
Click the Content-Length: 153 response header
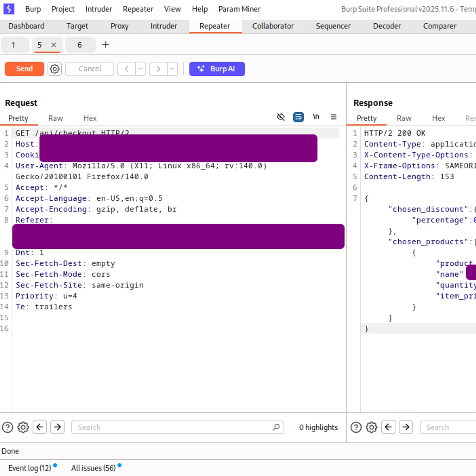point(409,177)
